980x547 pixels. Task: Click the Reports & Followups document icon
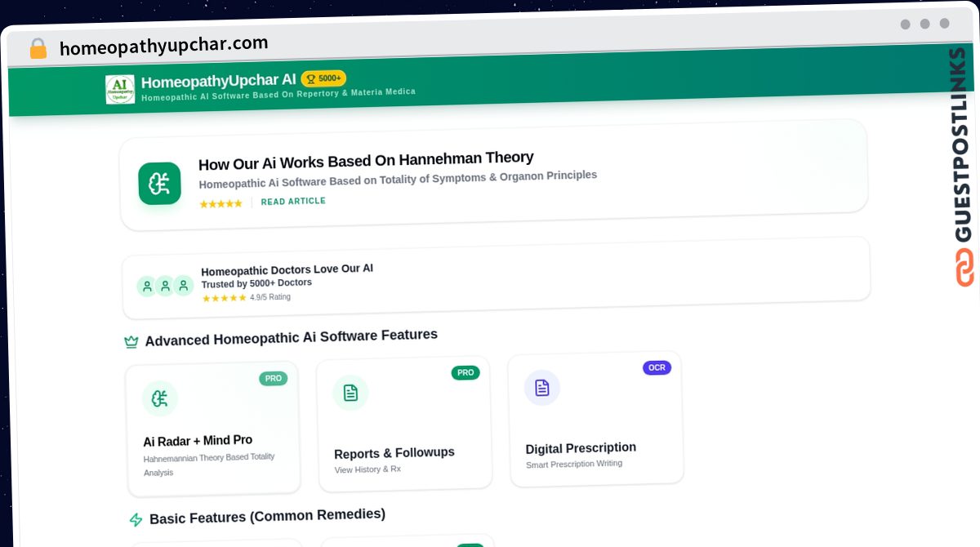tap(350, 393)
